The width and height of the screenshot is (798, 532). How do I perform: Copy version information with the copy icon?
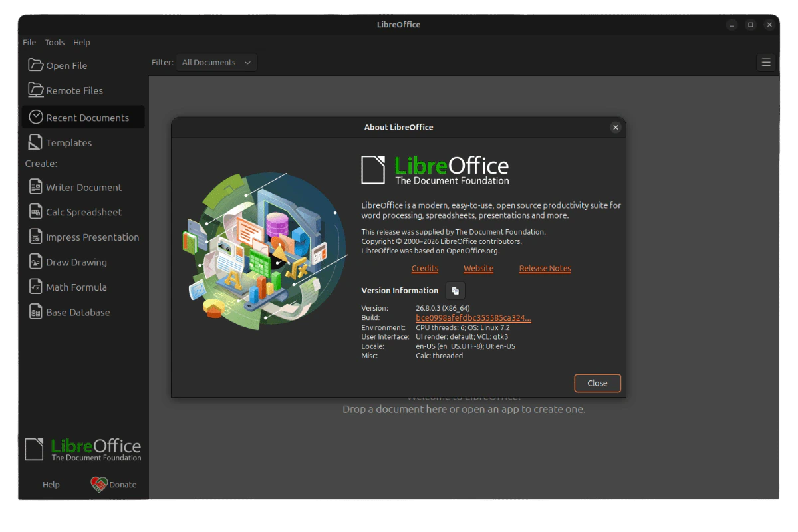click(x=456, y=291)
